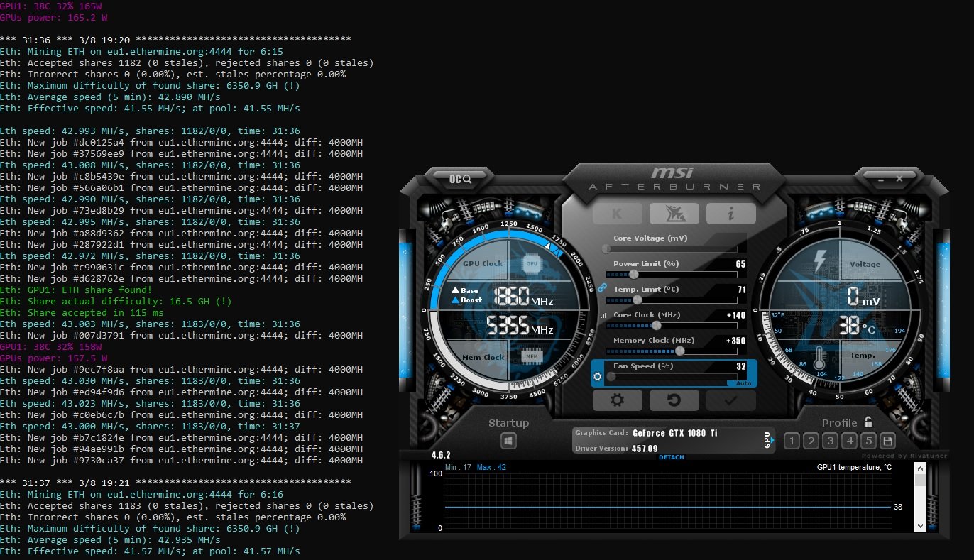Click terminal line 'Eth: Share accepted in 115 ms'
Screen dimensions: 974x560
point(82,312)
